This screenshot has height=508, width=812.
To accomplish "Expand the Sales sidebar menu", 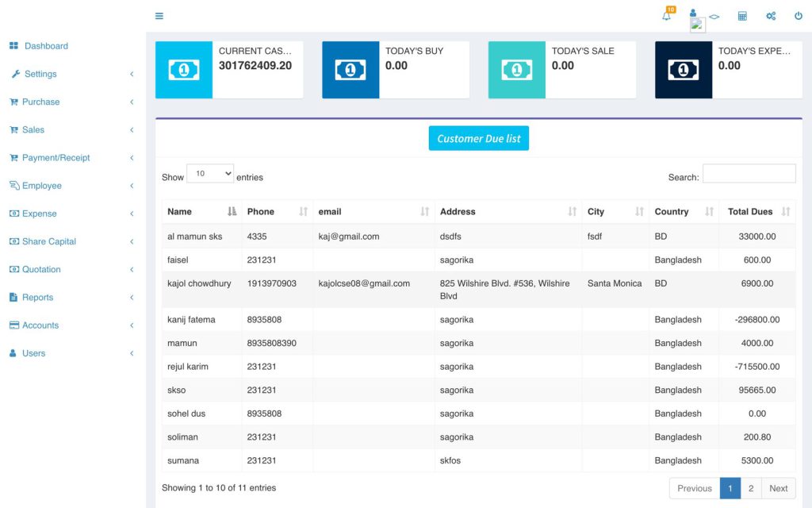I will tap(35, 129).
